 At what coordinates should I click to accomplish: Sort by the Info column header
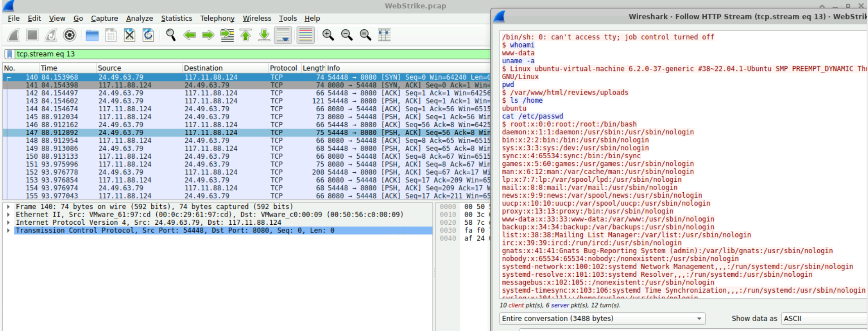(408, 68)
